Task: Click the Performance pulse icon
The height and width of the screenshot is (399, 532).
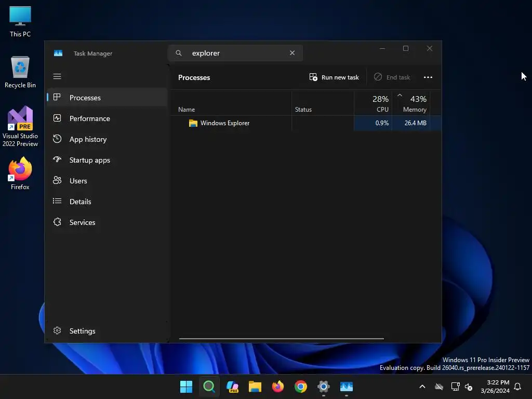Action: pyautogui.click(x=57, y=118)
